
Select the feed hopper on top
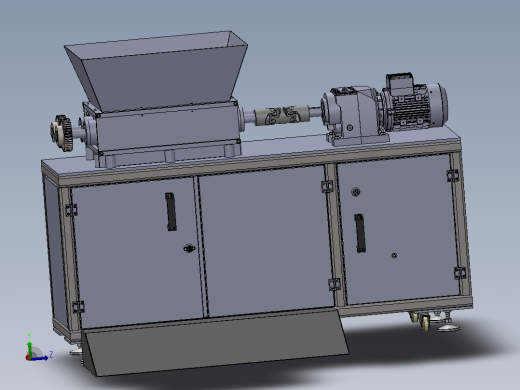[x=156, y=70]
